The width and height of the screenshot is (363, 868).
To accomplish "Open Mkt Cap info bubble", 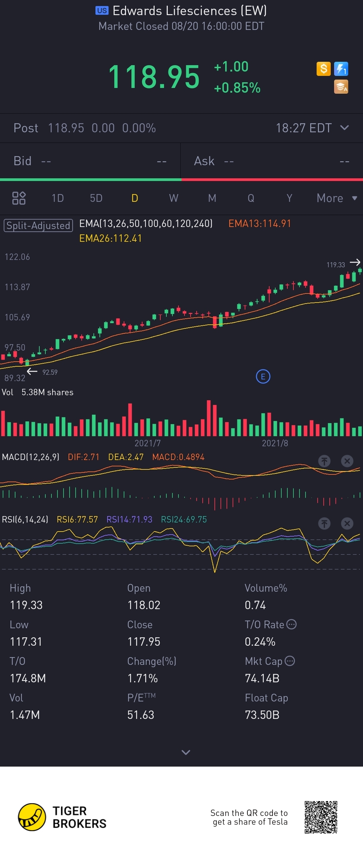I will (x=290, y=661).
